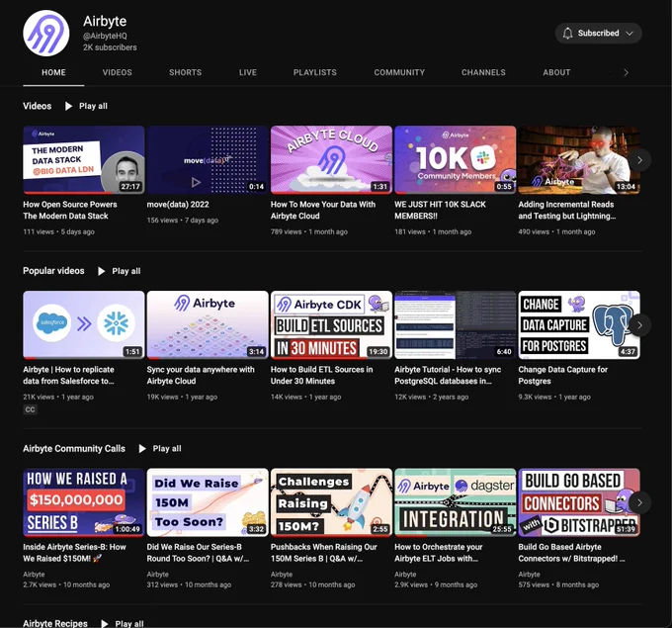Click title Pushbacks When Raising Our 150M Series B
This screenshot has height=628, width=672.
point(324,553)
